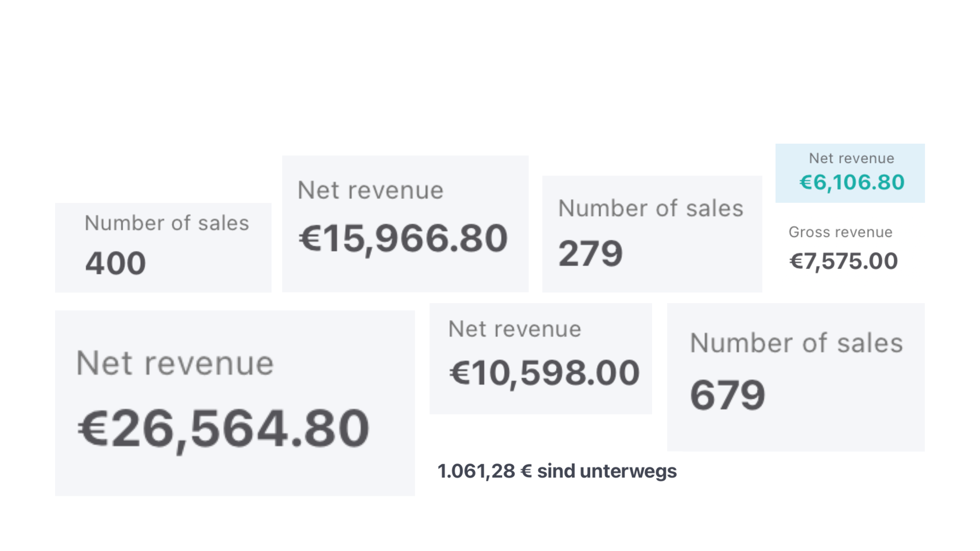This screenshot has height=551, width=980.
Task: Click the €26,564.80 net revenue total
Action: coord(223,428)
